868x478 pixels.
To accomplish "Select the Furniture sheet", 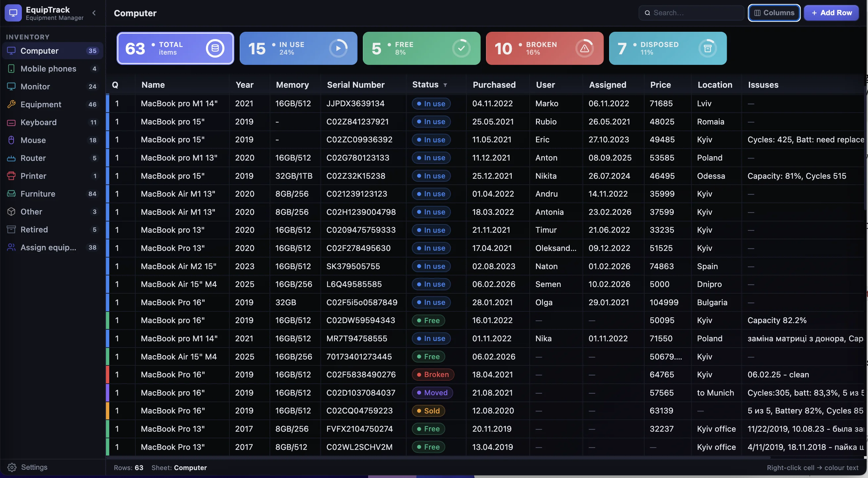I will click(53, 194).
